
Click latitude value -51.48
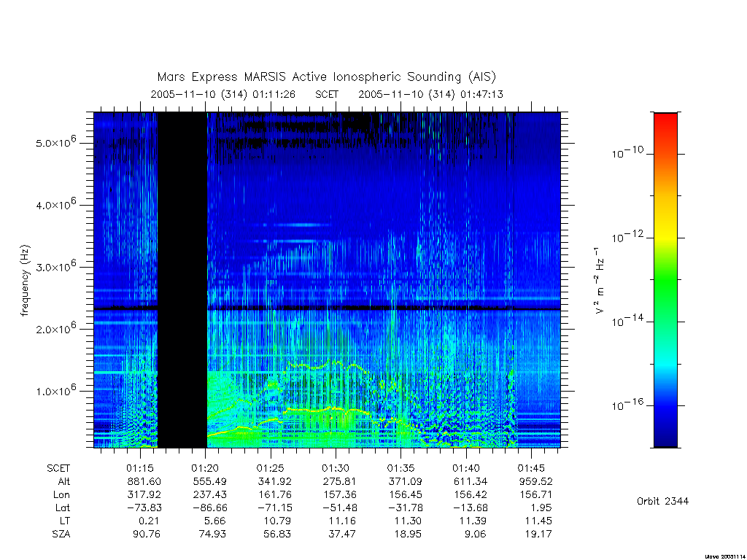[340, 507]
